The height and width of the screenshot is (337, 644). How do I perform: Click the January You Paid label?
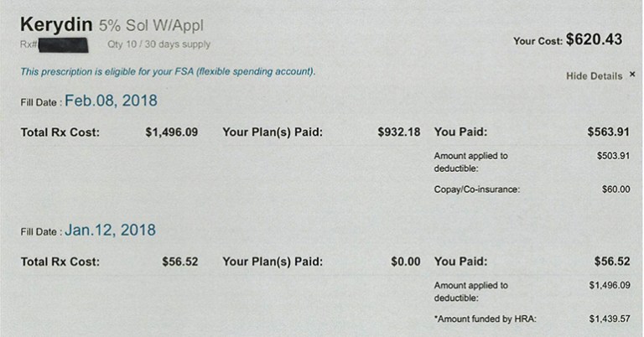460,262
